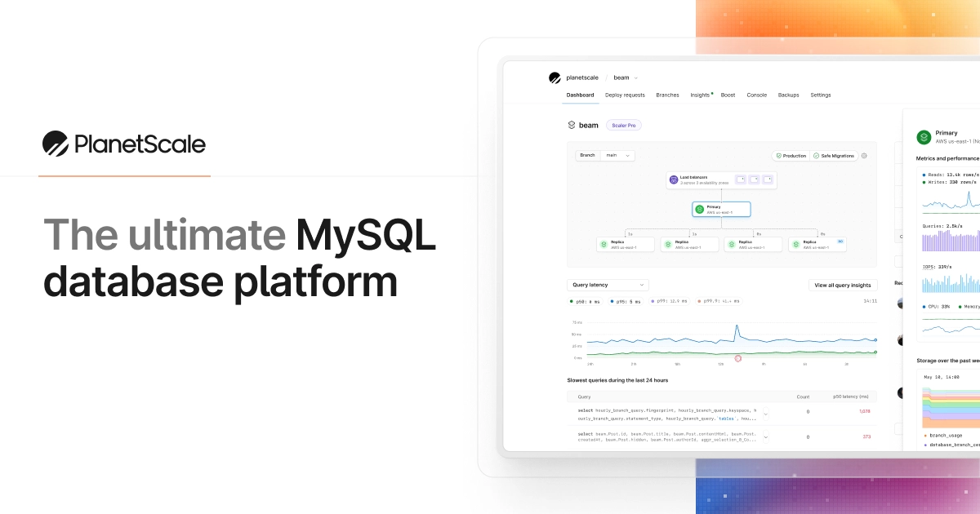Open the Branch main dropdown
Image resolution: width=980 pixels, height=514 pixels.
617,155
